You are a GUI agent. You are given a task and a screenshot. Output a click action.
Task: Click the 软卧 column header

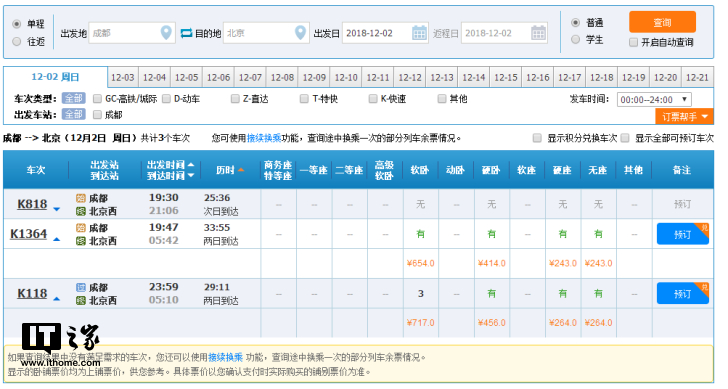(x=420, y=170)
